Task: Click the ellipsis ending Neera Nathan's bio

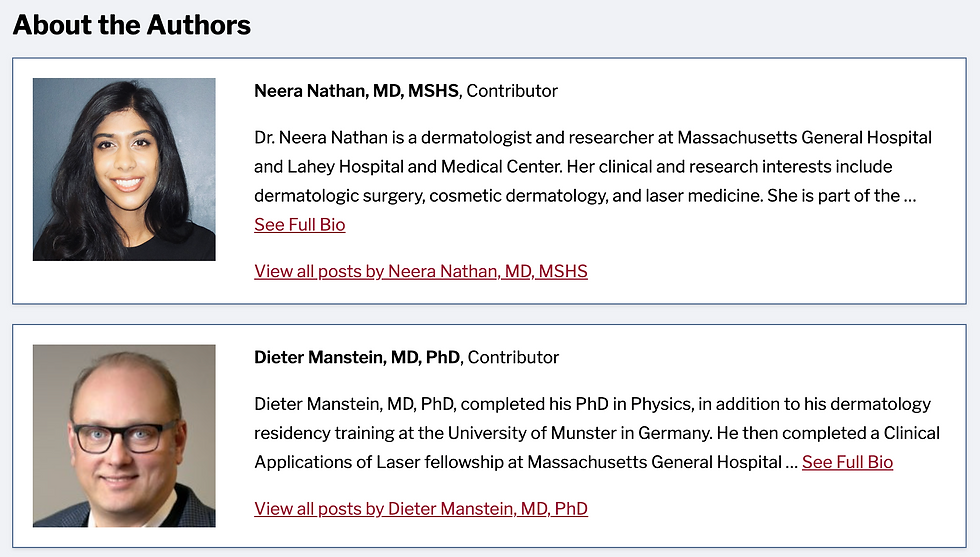Action: point(910,196)
